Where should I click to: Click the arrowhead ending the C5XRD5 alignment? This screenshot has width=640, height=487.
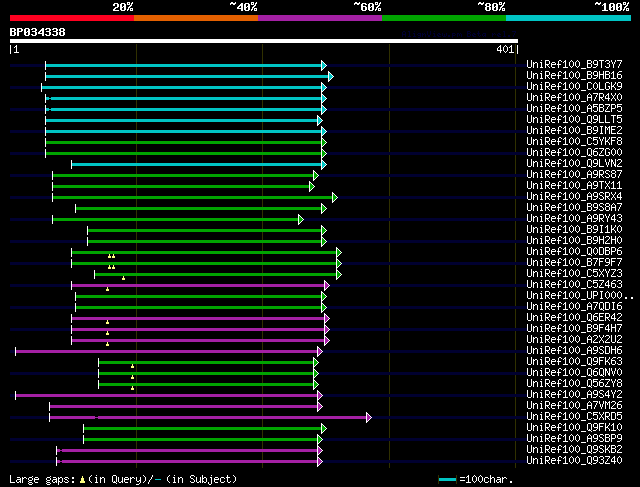(369, 417)
